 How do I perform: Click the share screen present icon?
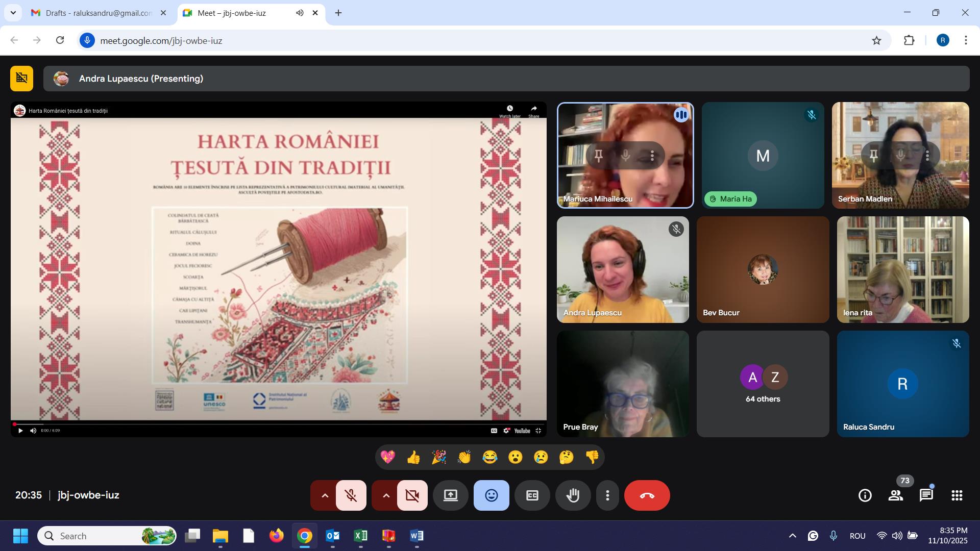pos(450,495)
